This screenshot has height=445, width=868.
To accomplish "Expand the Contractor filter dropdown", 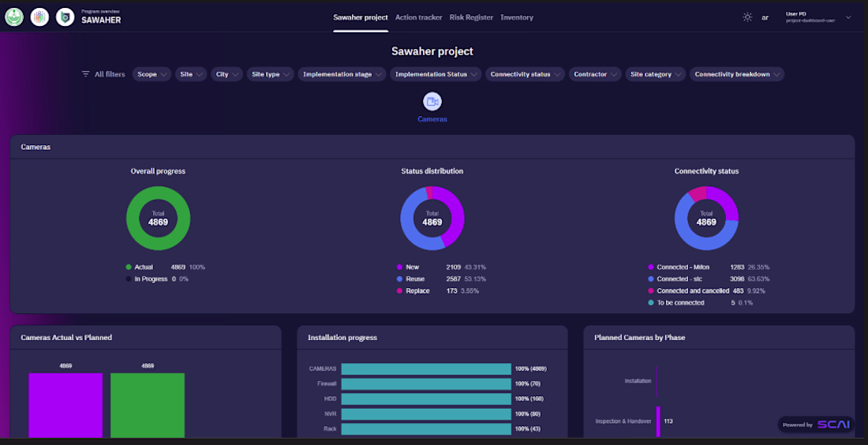I will [595, 74].
